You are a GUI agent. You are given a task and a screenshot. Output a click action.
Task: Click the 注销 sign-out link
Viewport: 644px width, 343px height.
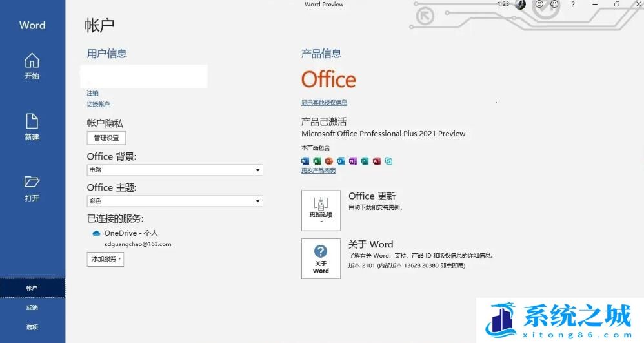coord(92,94)
